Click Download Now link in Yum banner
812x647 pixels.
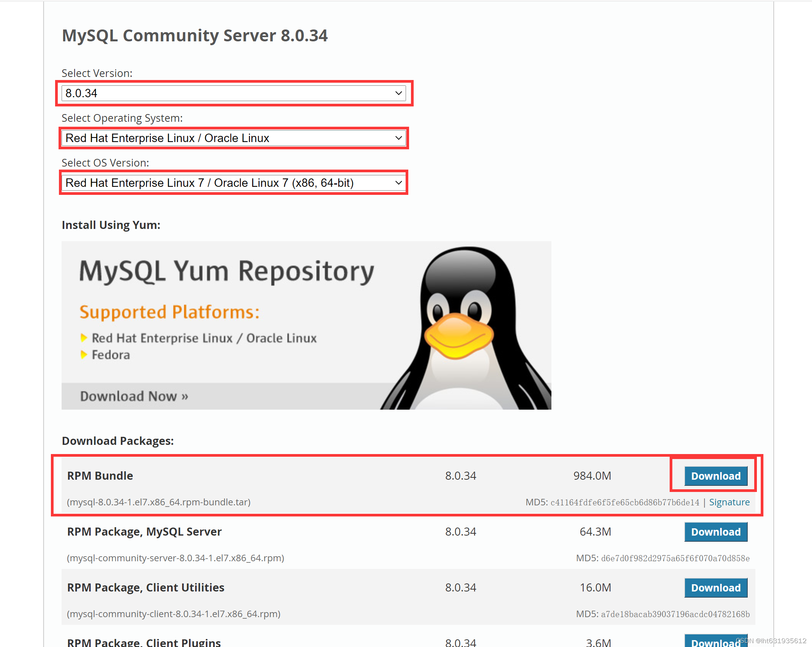click(x=134, y=396)
